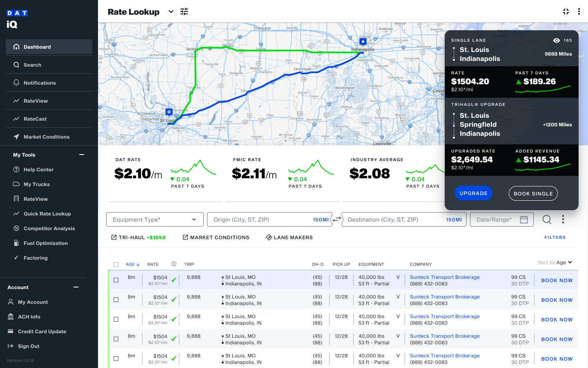
Task: Click the info icon in the table header
Action: click(174, 264)
